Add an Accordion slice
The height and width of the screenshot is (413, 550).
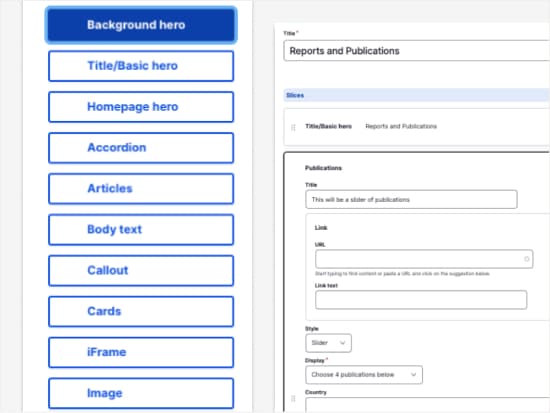(x=141, y=148)
